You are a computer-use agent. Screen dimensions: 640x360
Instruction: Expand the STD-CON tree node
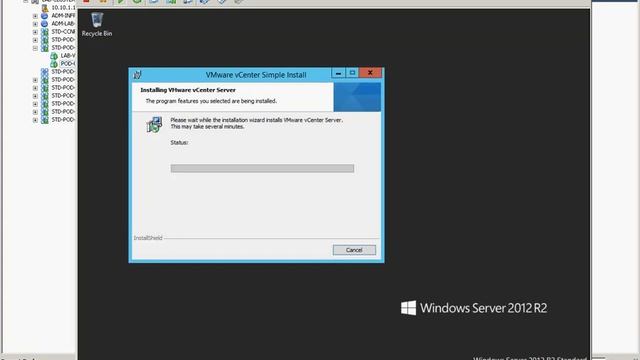(35, 32)
